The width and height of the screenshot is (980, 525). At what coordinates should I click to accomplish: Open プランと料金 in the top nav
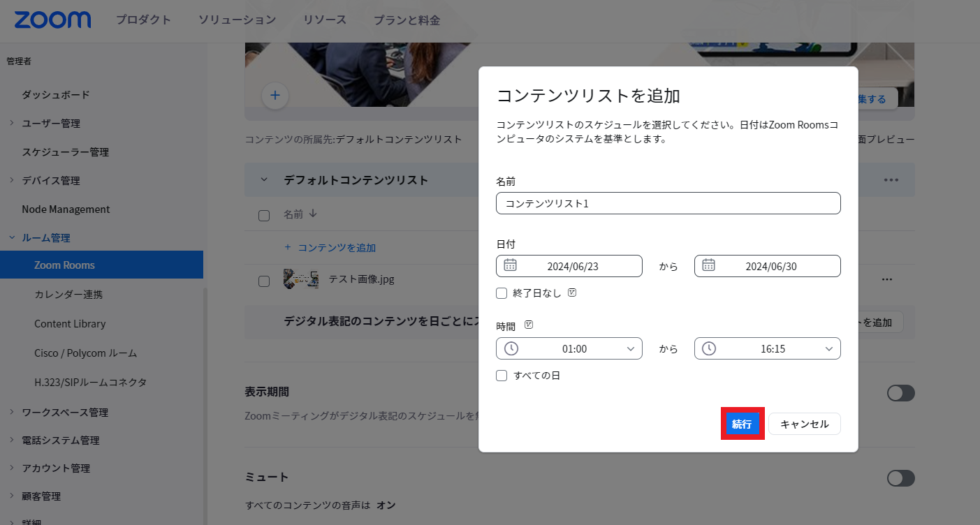point(407,20)
